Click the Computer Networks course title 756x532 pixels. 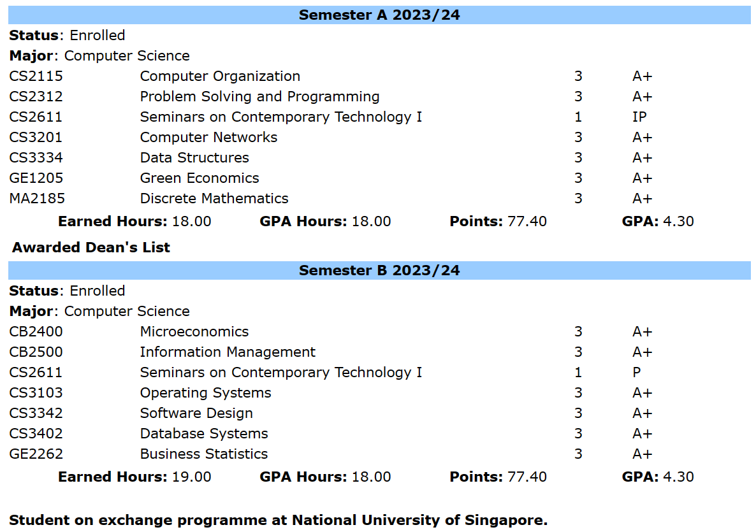coord(208,138)
